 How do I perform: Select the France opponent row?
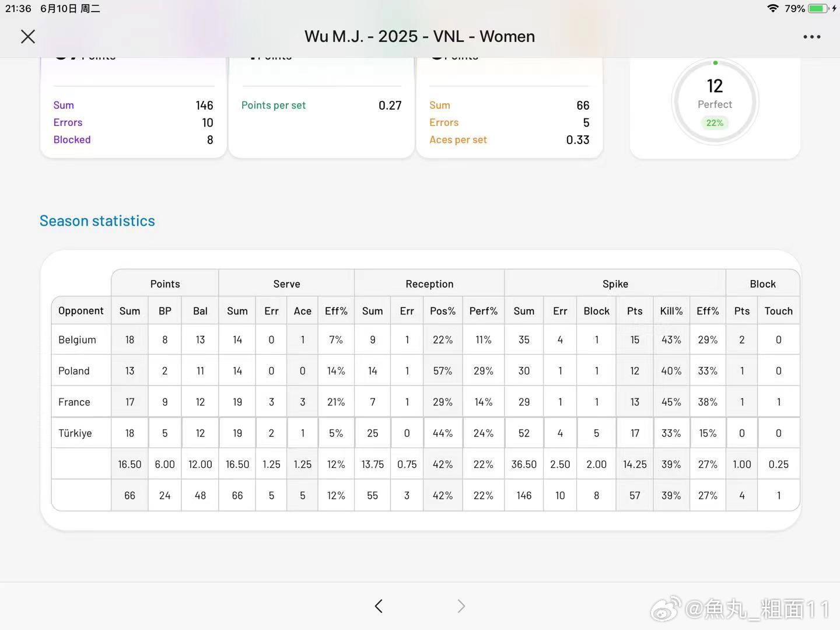425,402
